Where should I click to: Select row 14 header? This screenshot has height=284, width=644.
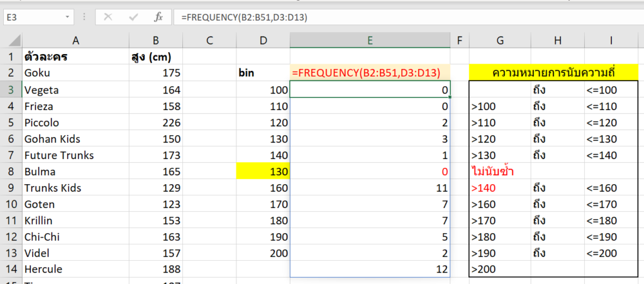(x=11, y=269)
